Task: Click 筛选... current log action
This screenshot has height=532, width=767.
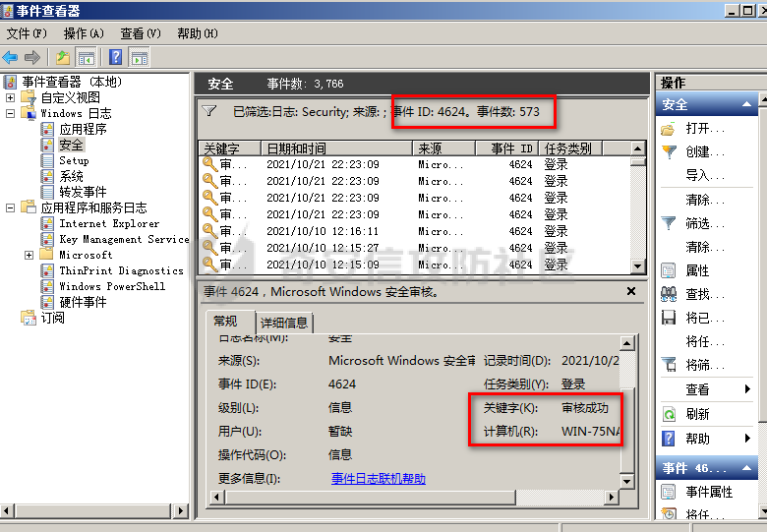Action: [x=704, y=223]
